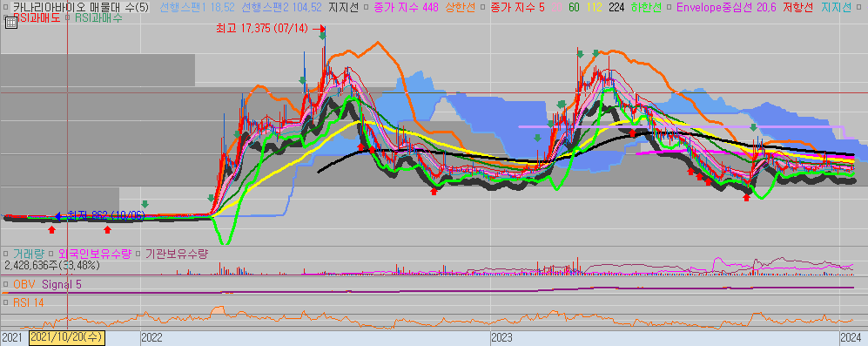Select the yellow 112 moving average label
This screenshot has width=868, height=346.
click(x=595, y=8)
